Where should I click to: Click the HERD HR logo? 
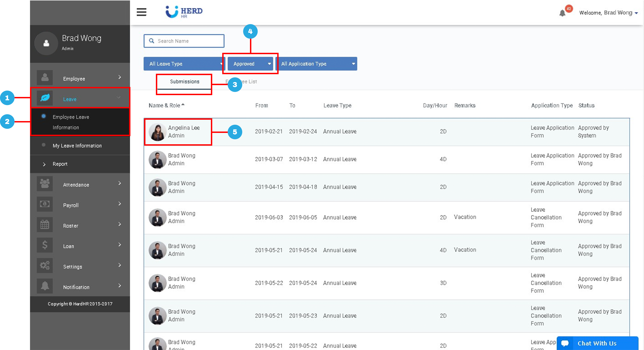(x=184, y=12)
